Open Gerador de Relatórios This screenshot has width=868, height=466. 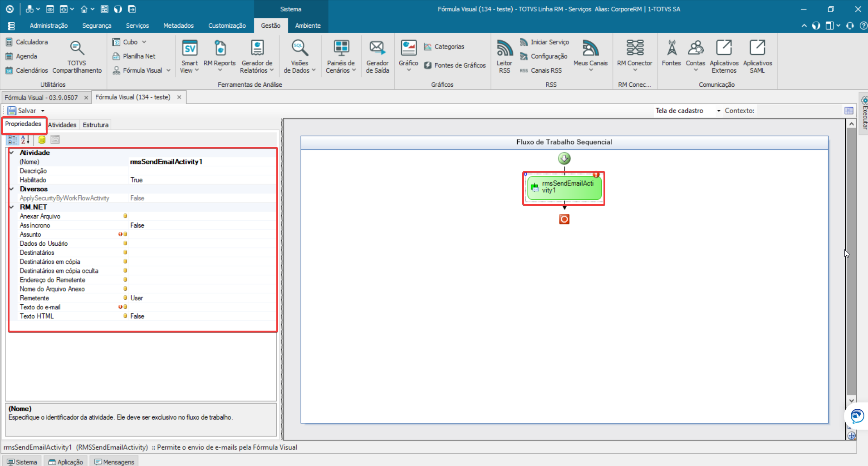coord(257,56)
